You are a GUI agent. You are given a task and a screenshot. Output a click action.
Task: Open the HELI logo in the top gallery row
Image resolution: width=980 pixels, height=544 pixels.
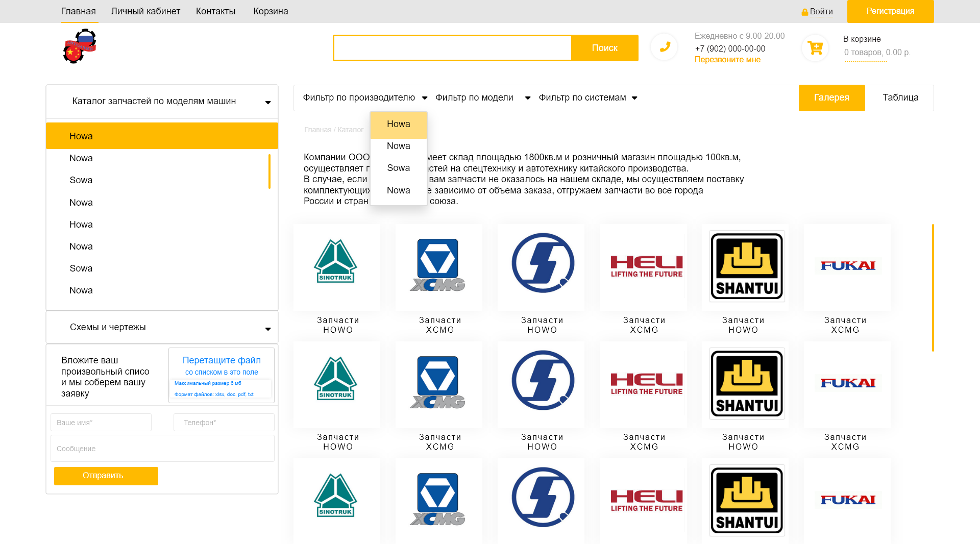click(647, 266)
